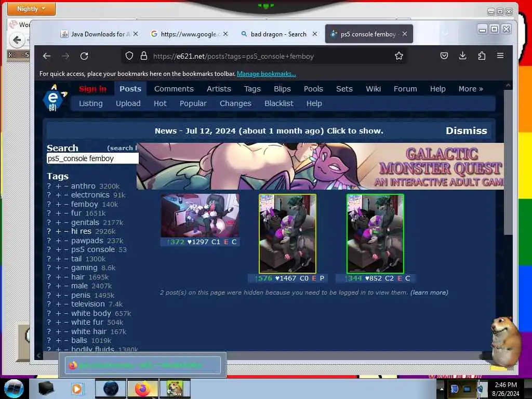Exclude the gaming tag with its minus
This screenshot has height=399, width=532.
[x=66, y=268]
